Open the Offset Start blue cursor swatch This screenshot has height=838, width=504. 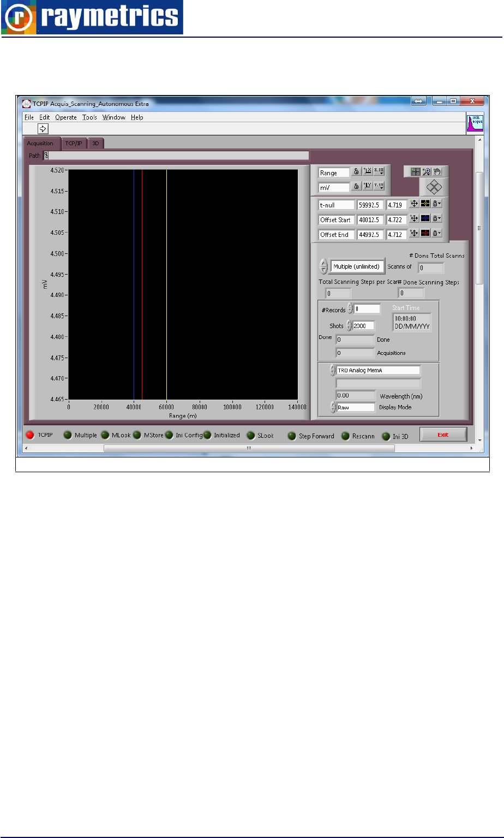(425, 218)
